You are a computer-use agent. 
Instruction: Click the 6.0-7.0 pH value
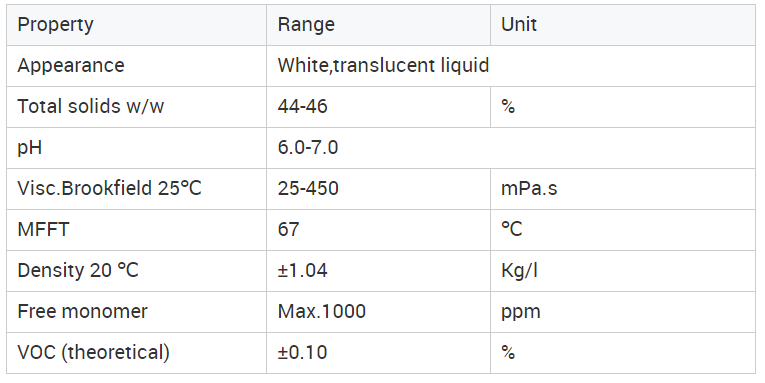[x=308, y=147]
